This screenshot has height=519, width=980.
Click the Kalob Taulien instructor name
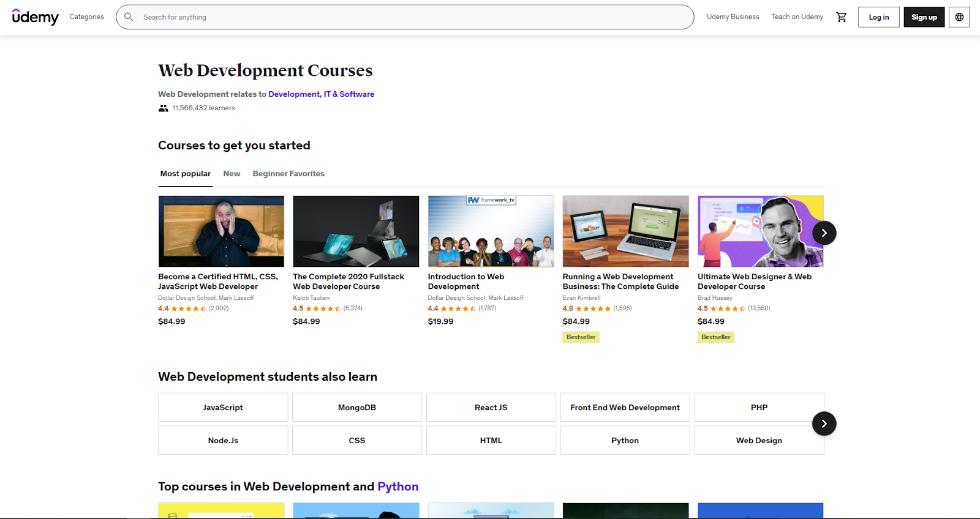tap(311, 298)
